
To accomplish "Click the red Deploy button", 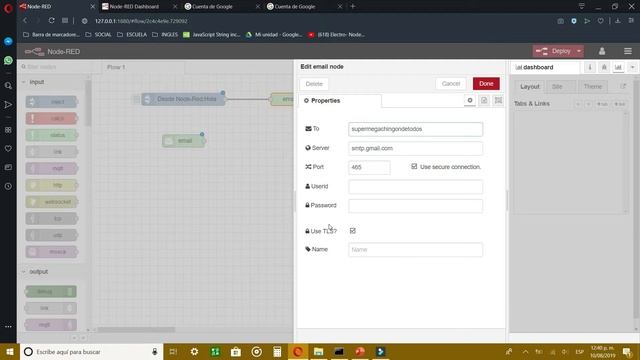I will coord(554,51).
